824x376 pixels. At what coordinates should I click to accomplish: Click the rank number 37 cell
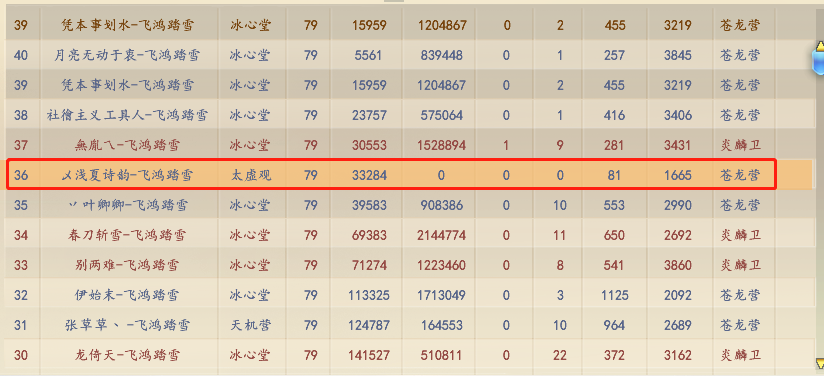pyautogui.click(x=21, y=145)
